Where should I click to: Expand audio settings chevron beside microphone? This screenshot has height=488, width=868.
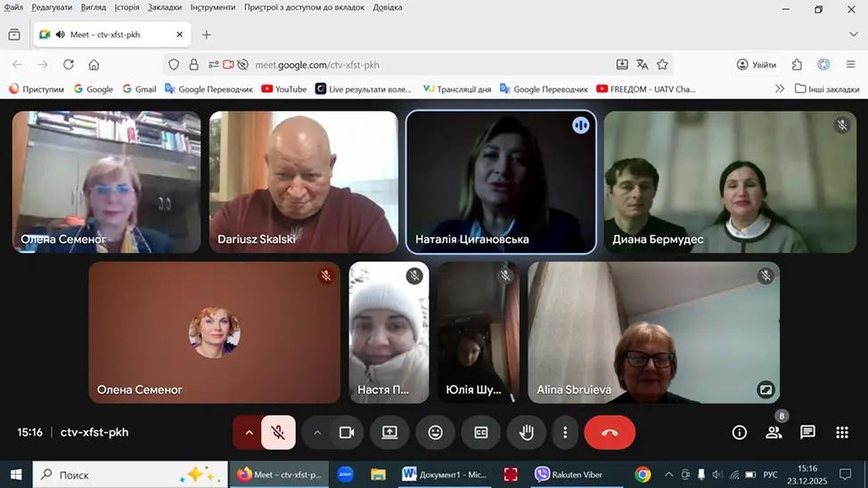(x=249, y=432)
